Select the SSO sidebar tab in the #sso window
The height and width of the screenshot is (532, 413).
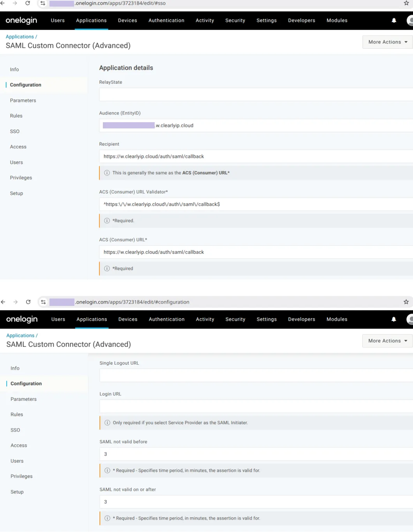(15, 132)
